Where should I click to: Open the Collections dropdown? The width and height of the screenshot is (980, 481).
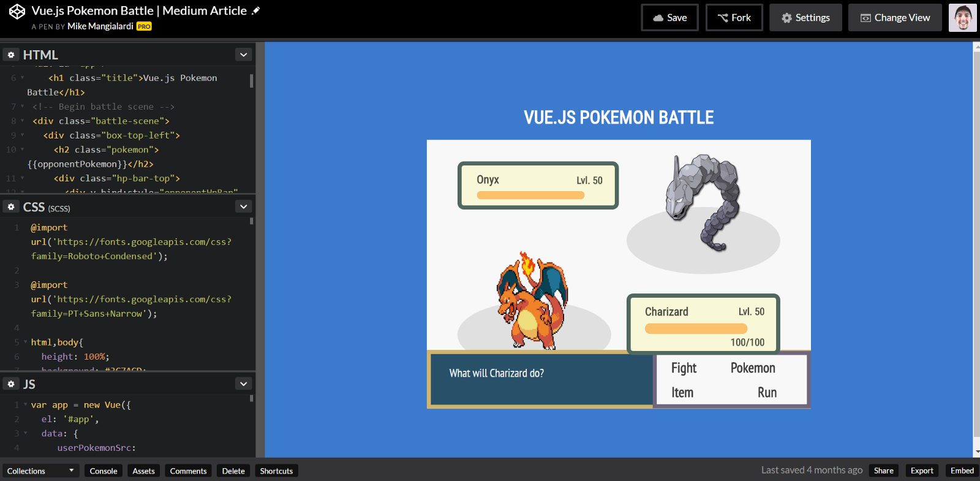tap(40, 471)
